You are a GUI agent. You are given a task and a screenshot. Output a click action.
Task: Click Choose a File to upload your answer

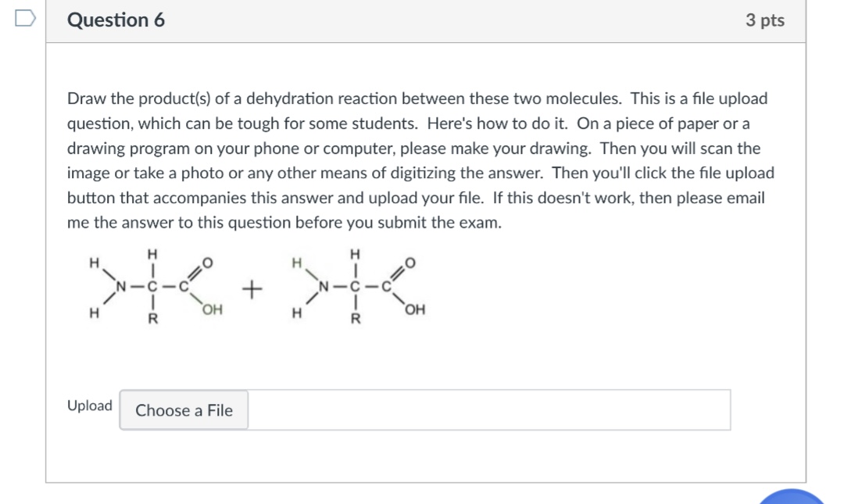(183, 410)
